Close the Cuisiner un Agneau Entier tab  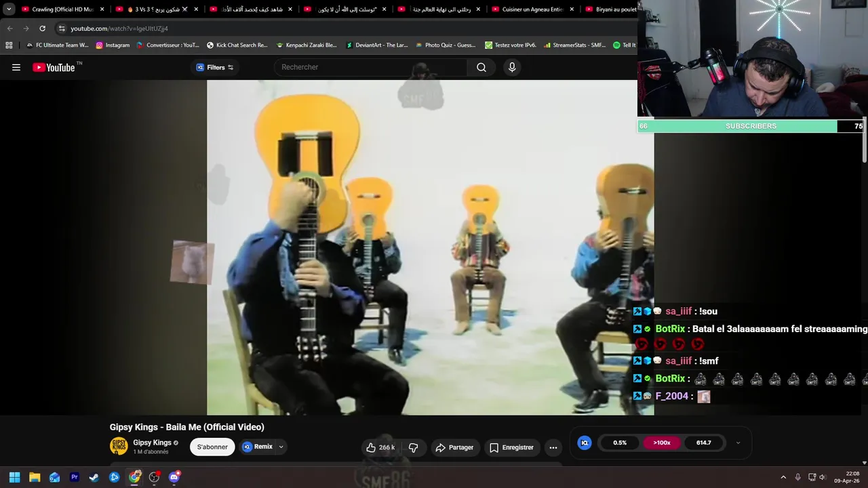click(x=572, y=9)
